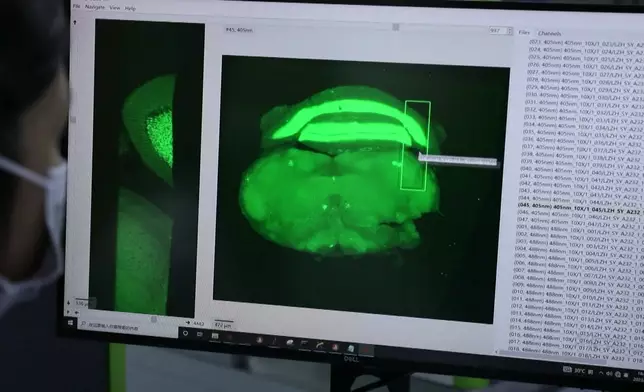Open the Windows Start menu
This screenshot has height=392, width=644.
70,323
